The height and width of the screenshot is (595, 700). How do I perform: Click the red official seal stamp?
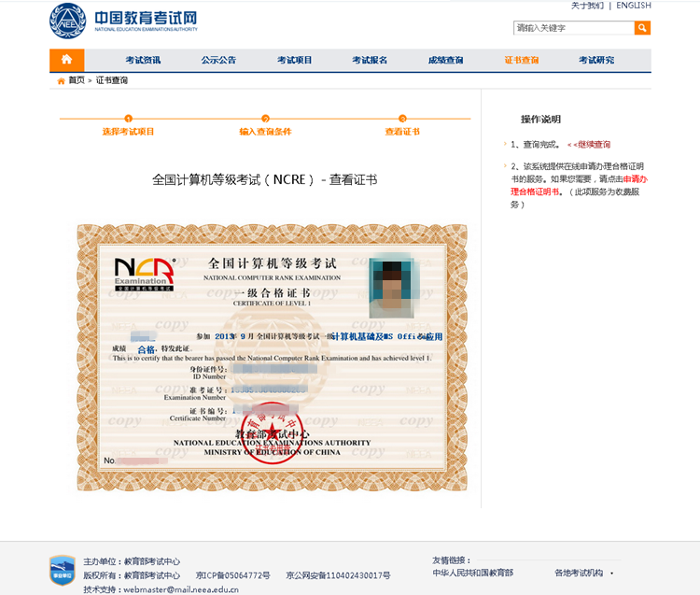point(273,433)
